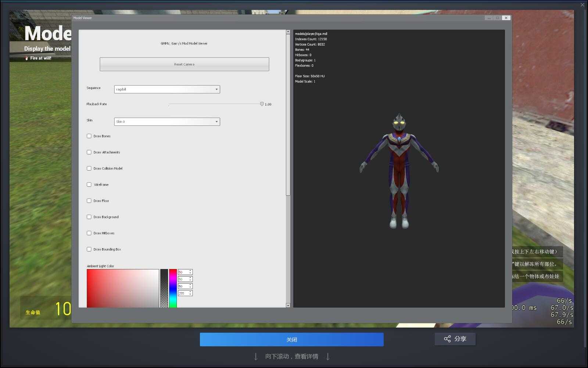Enable the Draw Background checkbox

click(x=89, y=217)
